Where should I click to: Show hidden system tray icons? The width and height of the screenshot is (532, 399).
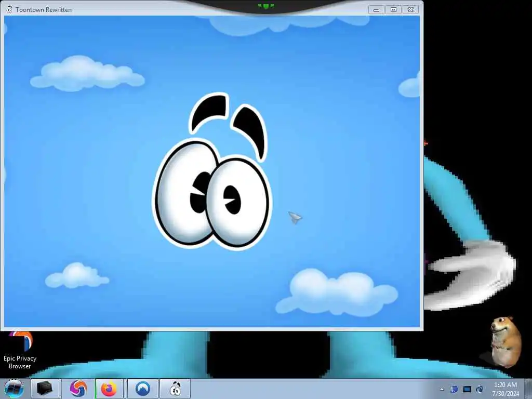(x=442, y=389)
